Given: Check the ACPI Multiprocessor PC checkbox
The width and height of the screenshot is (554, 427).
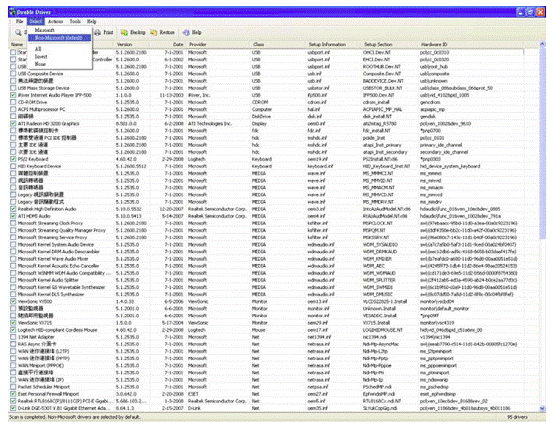Looking at the screenshot, I should [x=13, y=109].
